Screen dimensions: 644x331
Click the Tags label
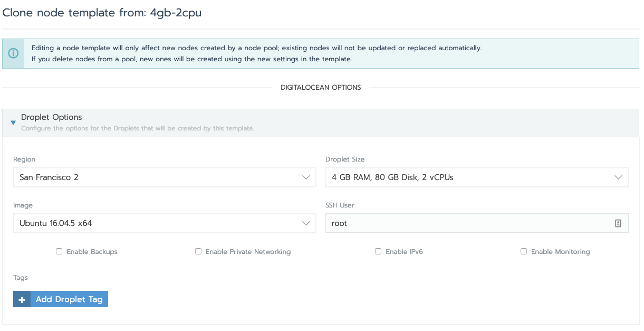point(21,278)
